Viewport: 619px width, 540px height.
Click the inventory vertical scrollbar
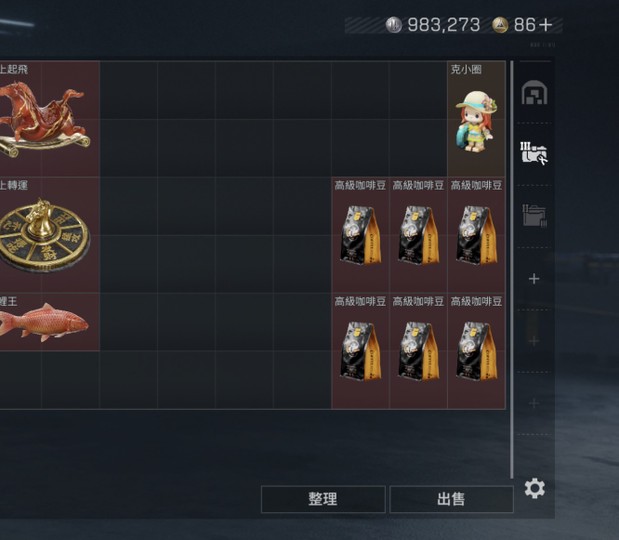point(512,270)
